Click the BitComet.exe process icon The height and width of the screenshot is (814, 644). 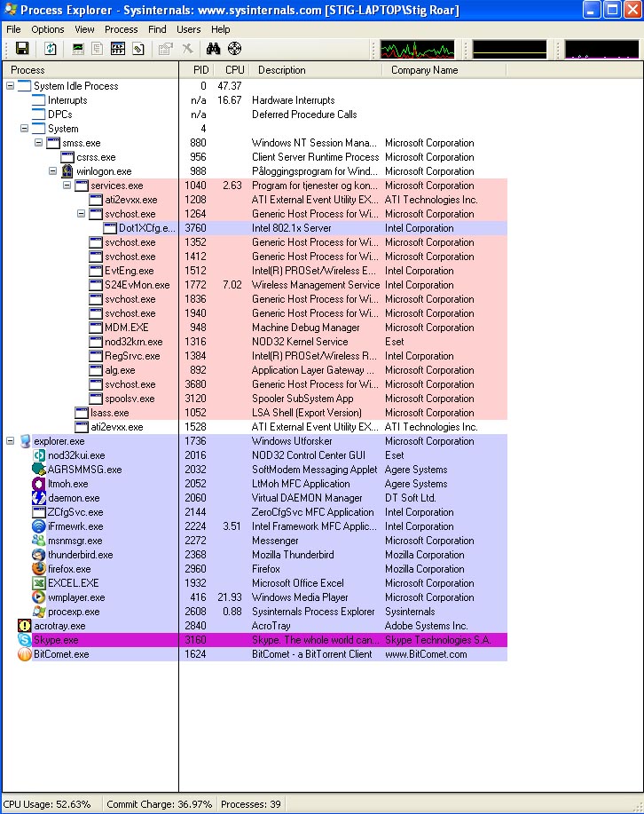(x=24, y=654)
